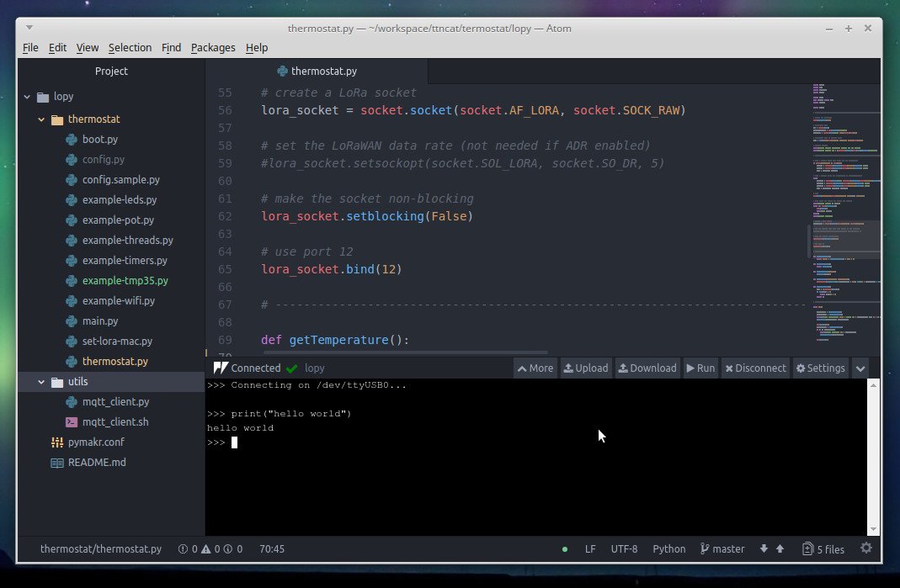The image size is (900, 588).
Task: Open the settings gear in the status bar
Action: [x=866, y=548]
